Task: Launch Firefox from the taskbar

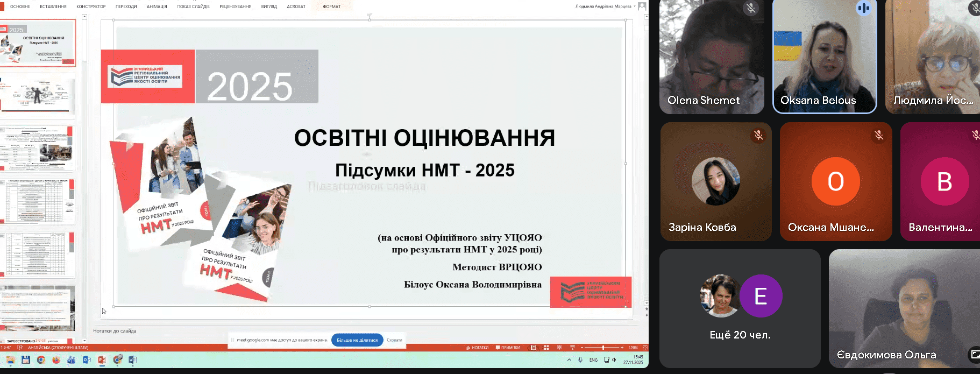Action: 56,359
